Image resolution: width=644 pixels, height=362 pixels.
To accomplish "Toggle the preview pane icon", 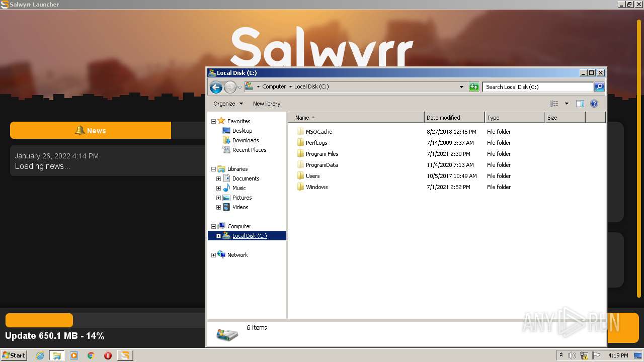I will click(x=580, y=104).
